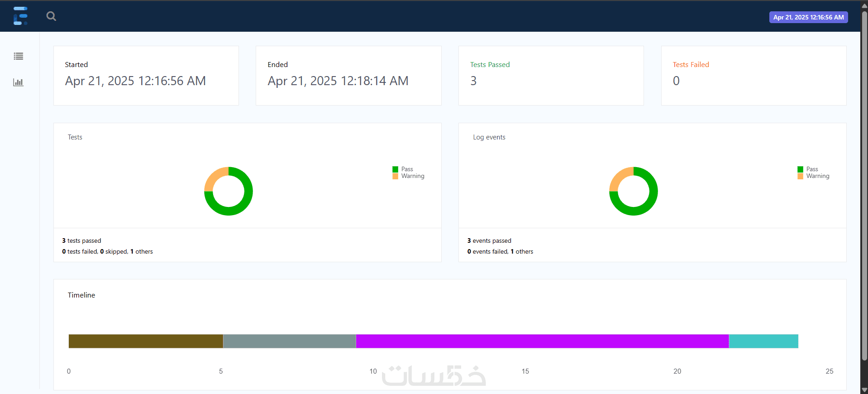Click the Tests Passed card
Viewport: 868px width, 394px height.
[551, 76]
